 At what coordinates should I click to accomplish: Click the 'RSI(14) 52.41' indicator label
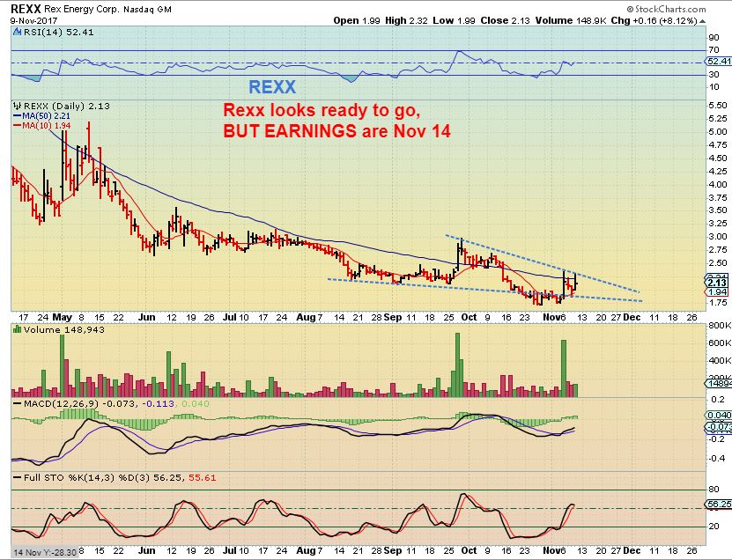[58, 33]
